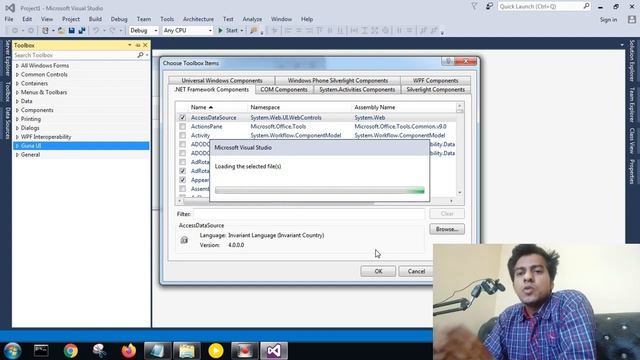This screenshot has height=360, width=640.
Task: Open the Solution Explorer side tab
Action: (632, 60)
